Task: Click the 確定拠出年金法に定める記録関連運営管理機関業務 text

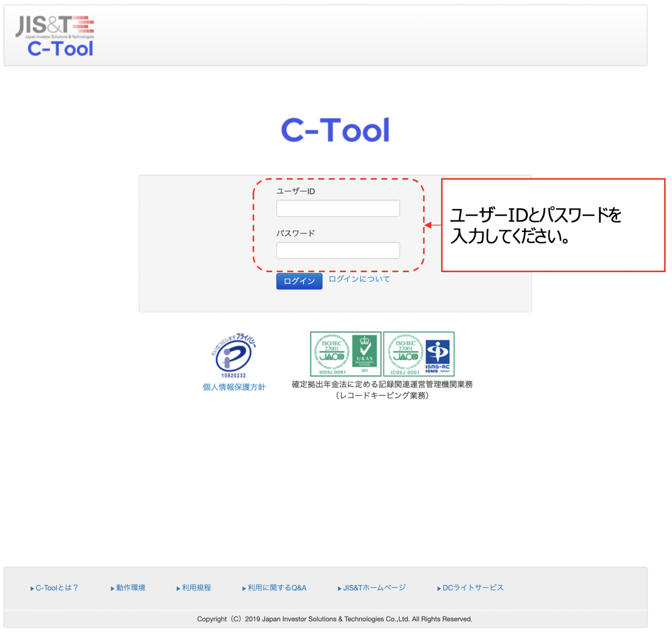Action: (x=382, y=385)
